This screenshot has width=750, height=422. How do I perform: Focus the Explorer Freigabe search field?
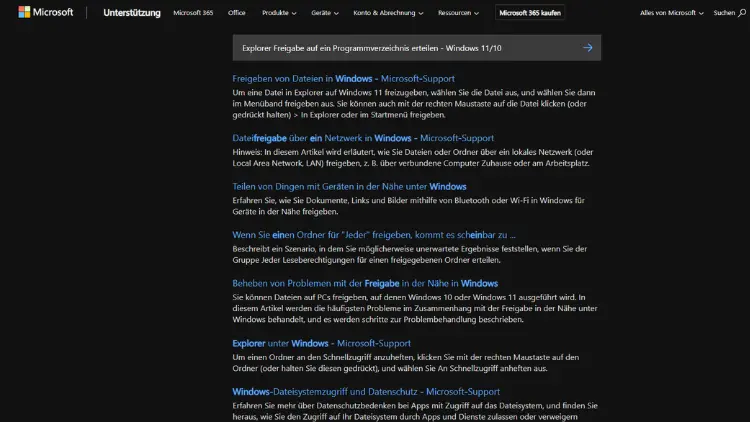coord(417,48)
